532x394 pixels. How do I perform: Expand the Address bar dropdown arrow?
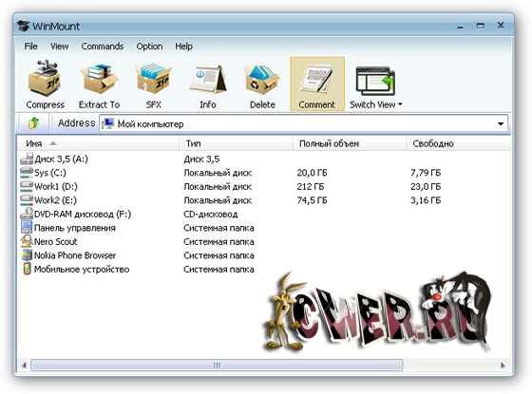[501, 123]
